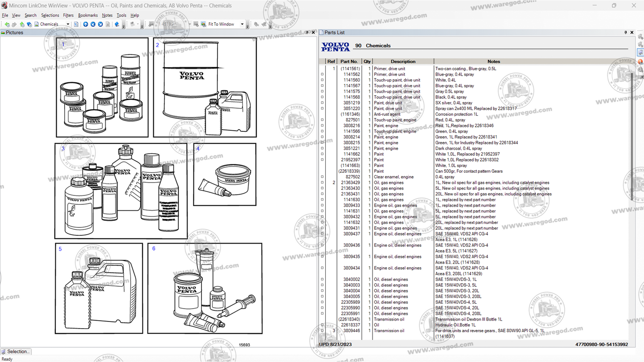Click the Part No. column header

click(349, 61)
